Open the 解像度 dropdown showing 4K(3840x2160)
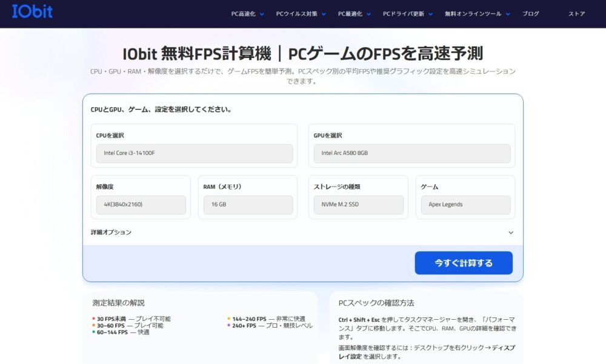Screen dimensions: 606x364 click(141, 205)
